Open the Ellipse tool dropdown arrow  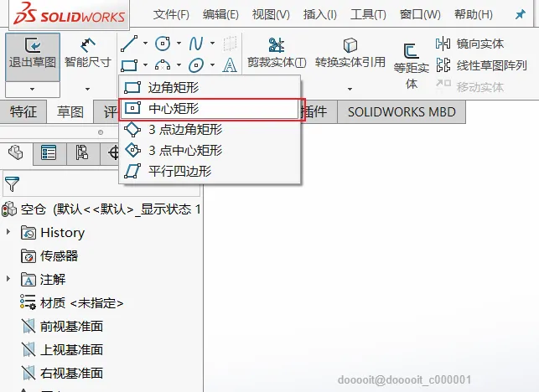click(x=212, y=64)
